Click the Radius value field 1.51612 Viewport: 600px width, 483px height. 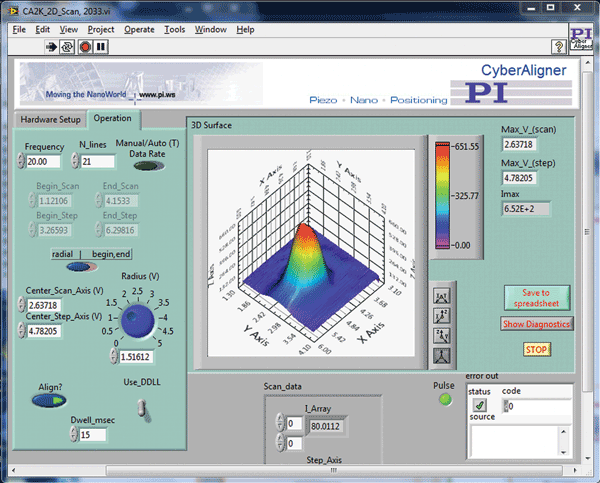tap(136, 357)
